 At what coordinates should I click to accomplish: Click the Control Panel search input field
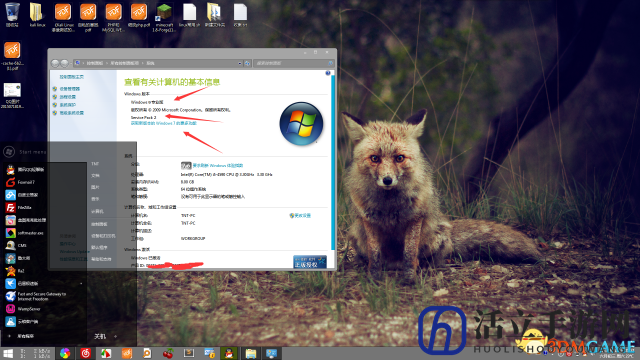[x=290, y=63]
